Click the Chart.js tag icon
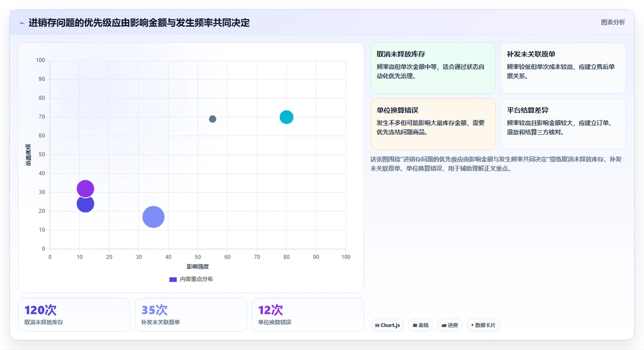Viewport: 644px width, 350px height. tap(377, 325)
